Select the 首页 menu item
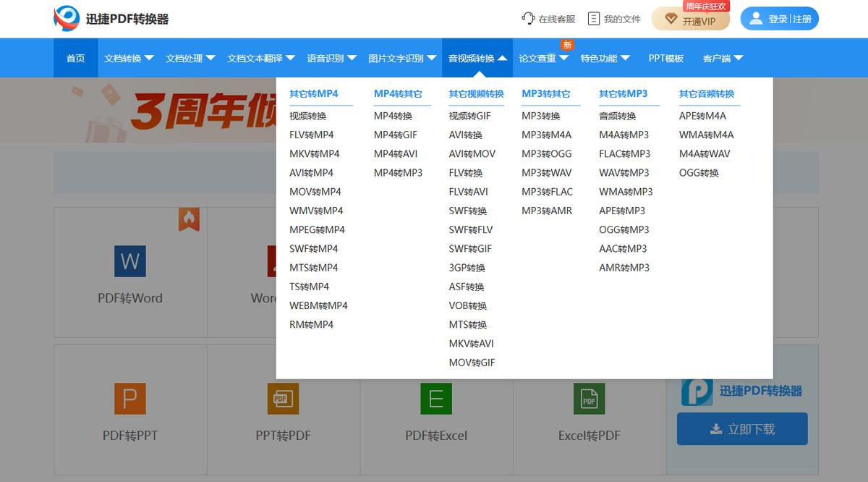 coord(75,58)
